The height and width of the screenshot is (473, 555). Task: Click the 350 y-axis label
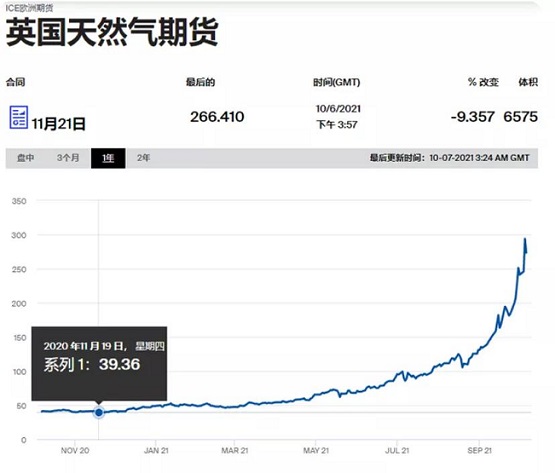coord(19,201)
